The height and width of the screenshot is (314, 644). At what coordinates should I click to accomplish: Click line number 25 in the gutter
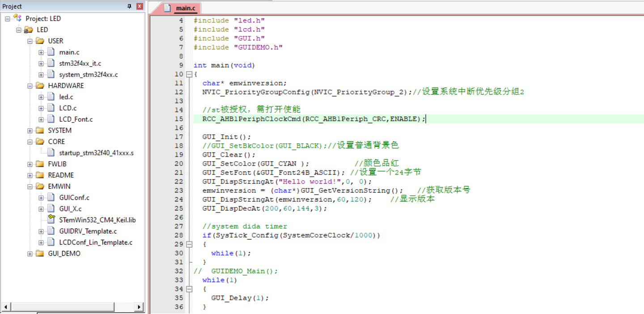click(x=179, y=208)
